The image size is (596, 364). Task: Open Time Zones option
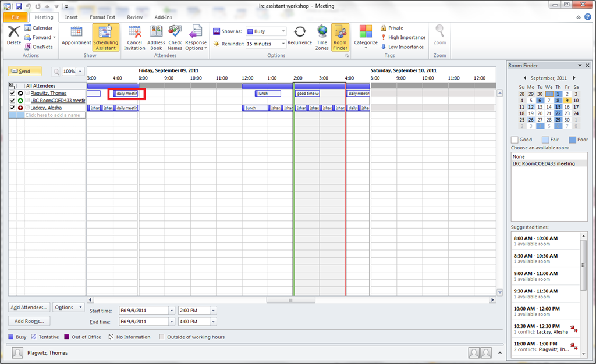click(x=322, y=37)
